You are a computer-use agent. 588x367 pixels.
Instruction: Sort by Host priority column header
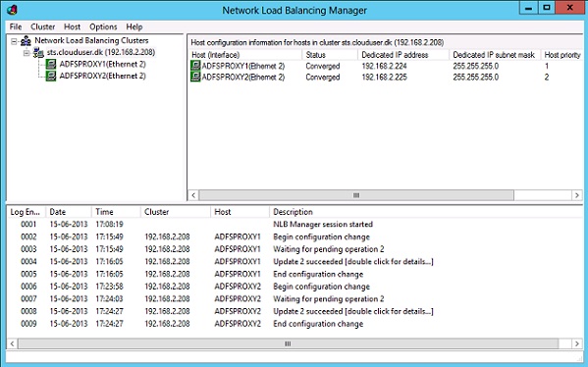coord(561,55)
